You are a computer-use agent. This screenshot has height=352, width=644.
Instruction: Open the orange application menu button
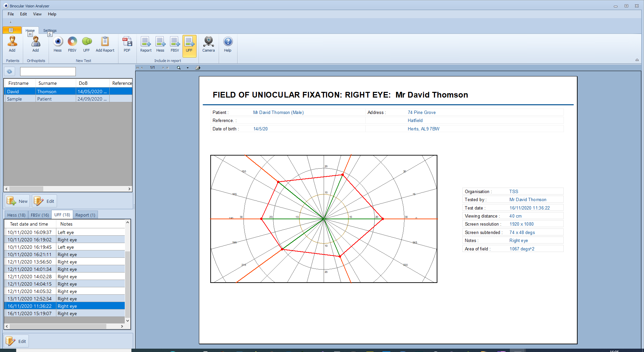[12, 30]
